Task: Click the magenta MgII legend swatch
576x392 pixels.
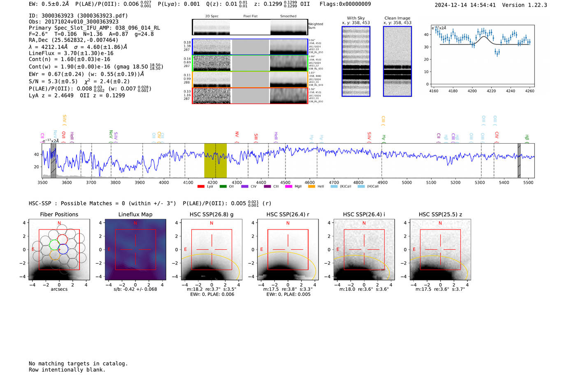Action: click(288, 186)
